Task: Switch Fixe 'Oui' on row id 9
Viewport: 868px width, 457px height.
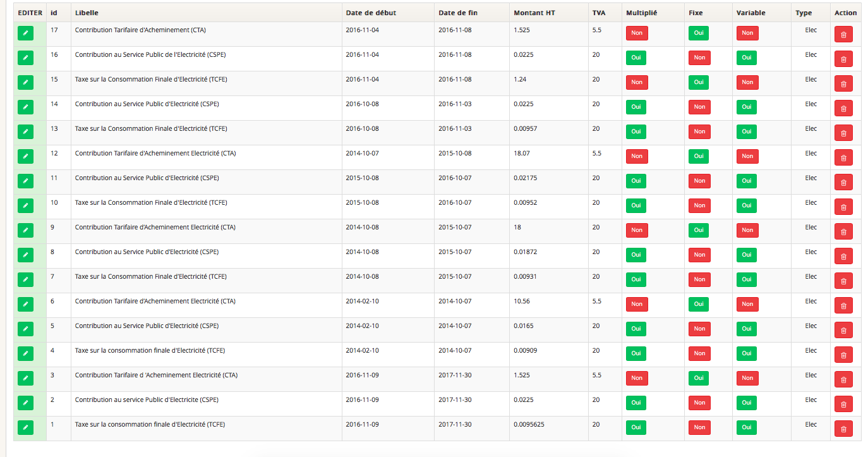Action: click(699, 230)
